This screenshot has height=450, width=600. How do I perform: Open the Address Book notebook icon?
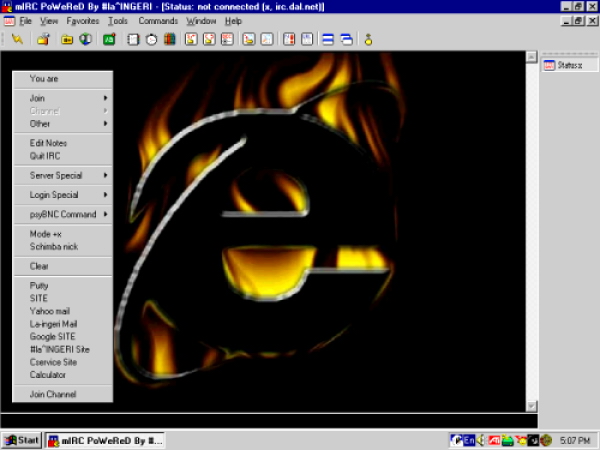point(133,39)
